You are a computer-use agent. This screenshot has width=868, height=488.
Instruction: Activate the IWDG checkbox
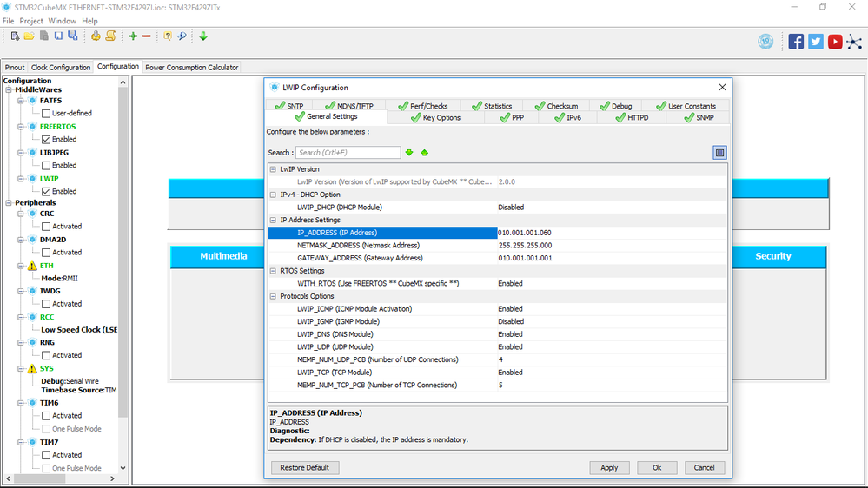coord(46,304)
